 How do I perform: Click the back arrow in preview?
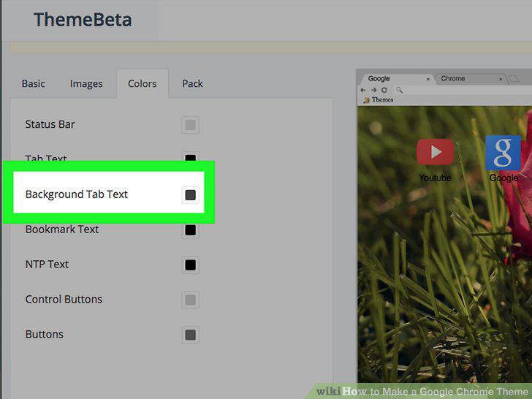click(x=363, y=90)
